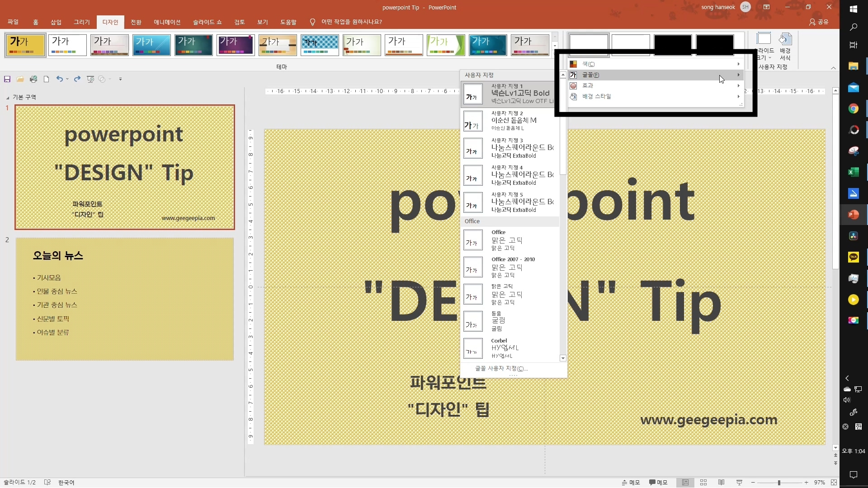The height and width of the screenshot is (488, 868).
Task: Switch to Normal view button in status bar
Action: point(685,483)
